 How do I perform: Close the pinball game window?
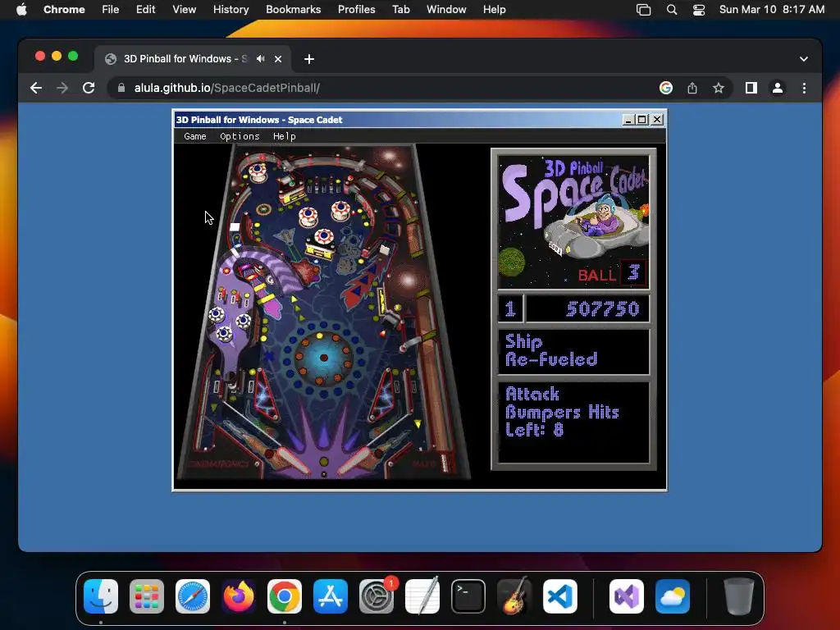657,120
